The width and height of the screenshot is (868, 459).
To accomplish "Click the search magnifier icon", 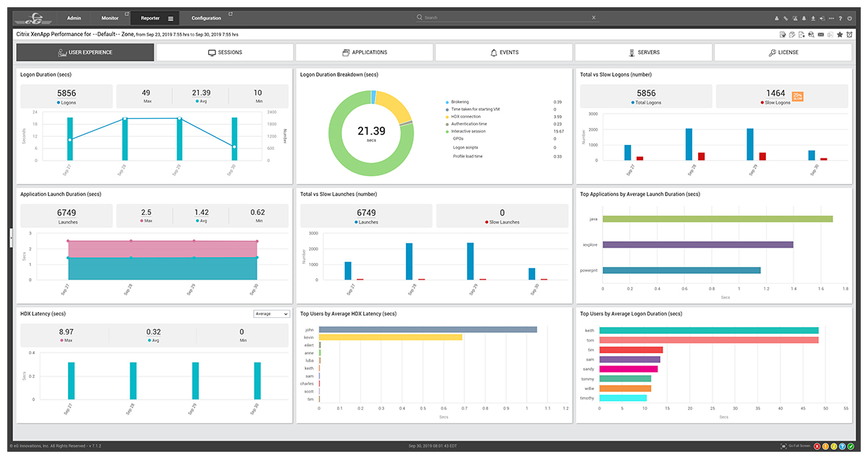I will (420, 17).
